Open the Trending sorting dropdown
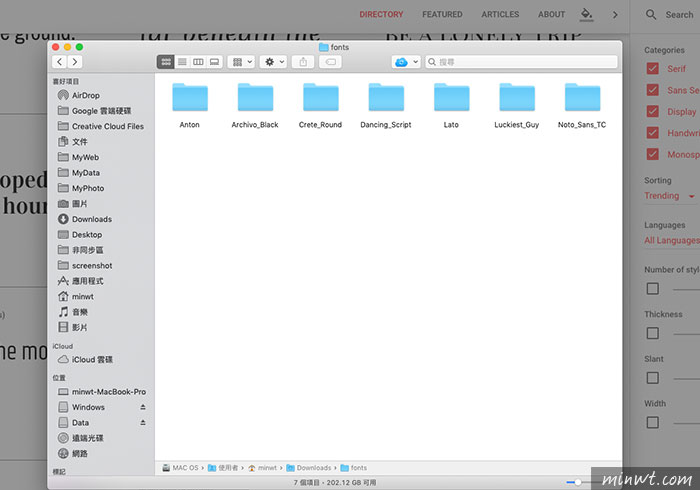Screen dimensions: 700x490 pos(670,196)
